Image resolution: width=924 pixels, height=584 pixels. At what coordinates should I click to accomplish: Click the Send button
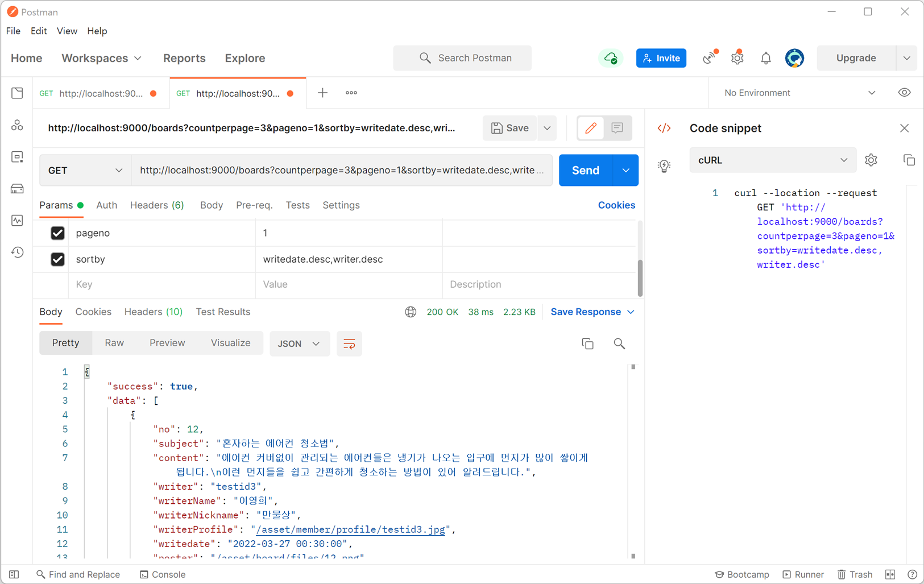click(x=586, y=170)
